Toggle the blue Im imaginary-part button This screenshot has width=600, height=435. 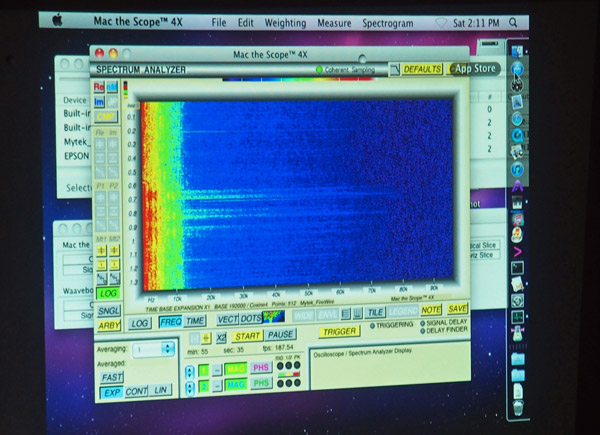(x=99, y=103)
